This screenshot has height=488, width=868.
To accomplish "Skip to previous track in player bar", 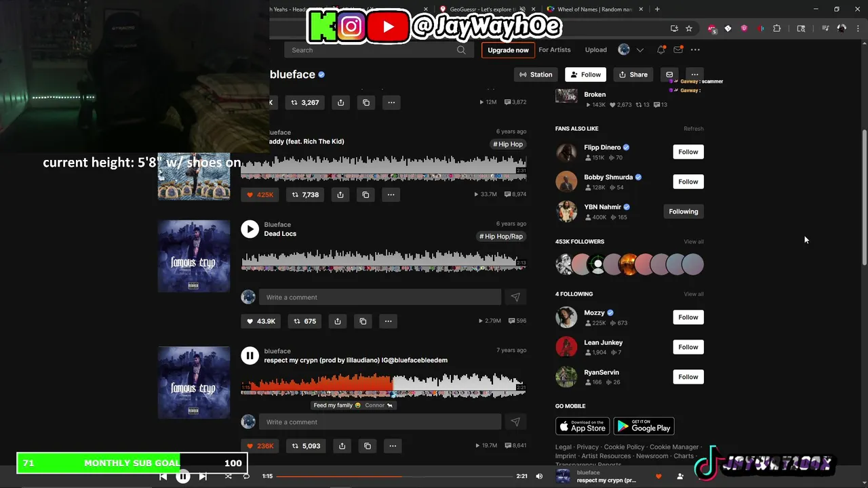I will (163, 476).
